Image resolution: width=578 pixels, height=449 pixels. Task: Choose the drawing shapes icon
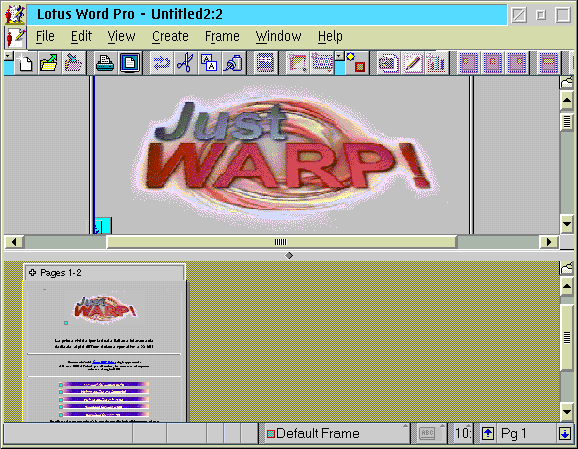click(x=356, y=63)
